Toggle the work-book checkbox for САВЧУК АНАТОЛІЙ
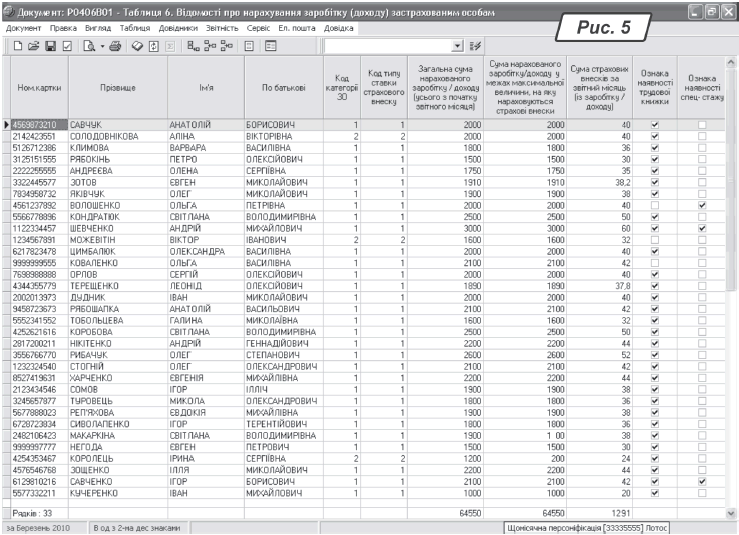The width and height of the screenshot is (739, 535). click(654, 123)
